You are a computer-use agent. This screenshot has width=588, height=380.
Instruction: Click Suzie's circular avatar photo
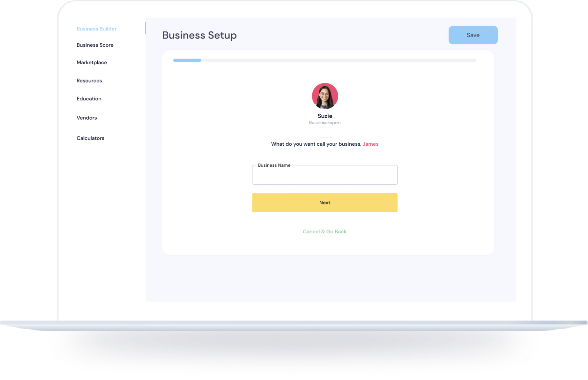point(325,96)
